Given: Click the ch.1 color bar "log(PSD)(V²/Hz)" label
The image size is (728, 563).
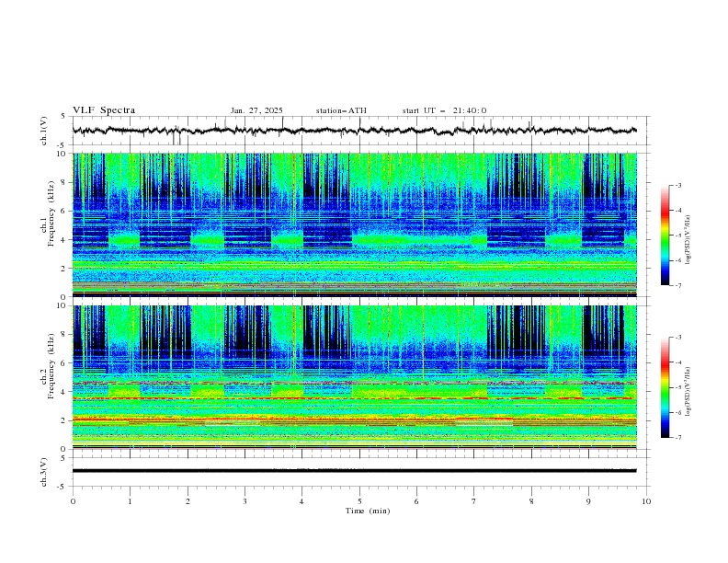Looking at the screenshot, I should pos(688,240).
